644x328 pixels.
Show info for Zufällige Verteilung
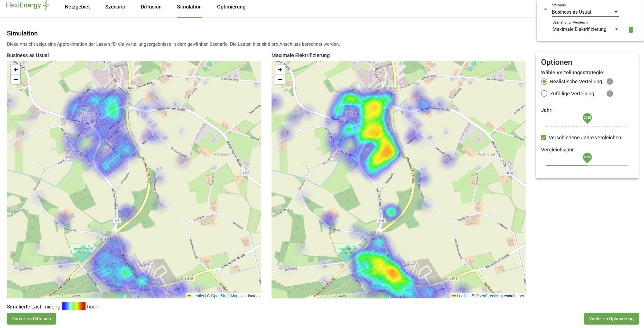tap(610, 94)
